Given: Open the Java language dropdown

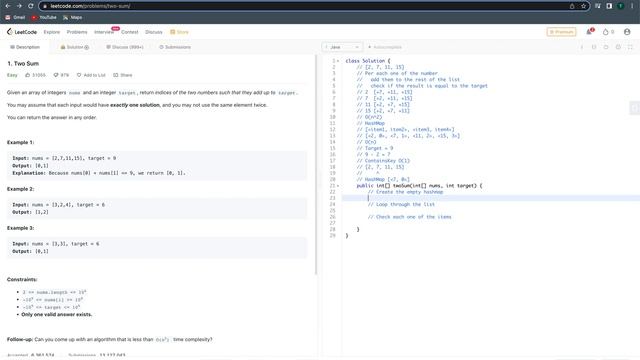Looking at the screenshot, I should click(342, 47).
